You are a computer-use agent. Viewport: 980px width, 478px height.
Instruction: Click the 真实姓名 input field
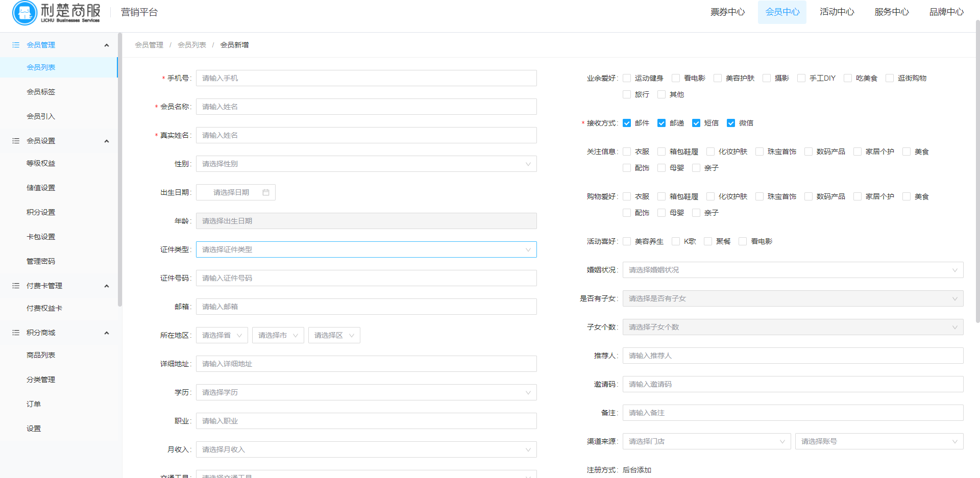[x=366, y=135]
